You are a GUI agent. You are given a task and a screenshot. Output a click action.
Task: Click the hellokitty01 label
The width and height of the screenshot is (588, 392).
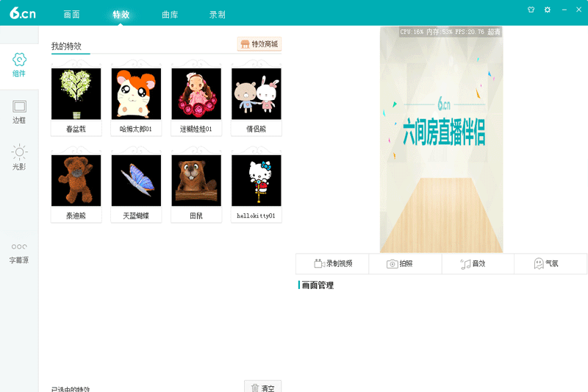point(256,215)
